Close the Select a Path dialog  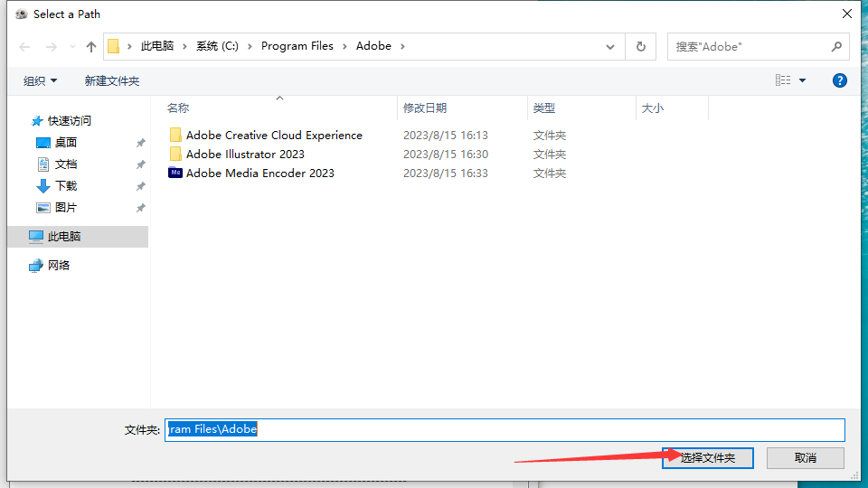[x=847, y=14]
